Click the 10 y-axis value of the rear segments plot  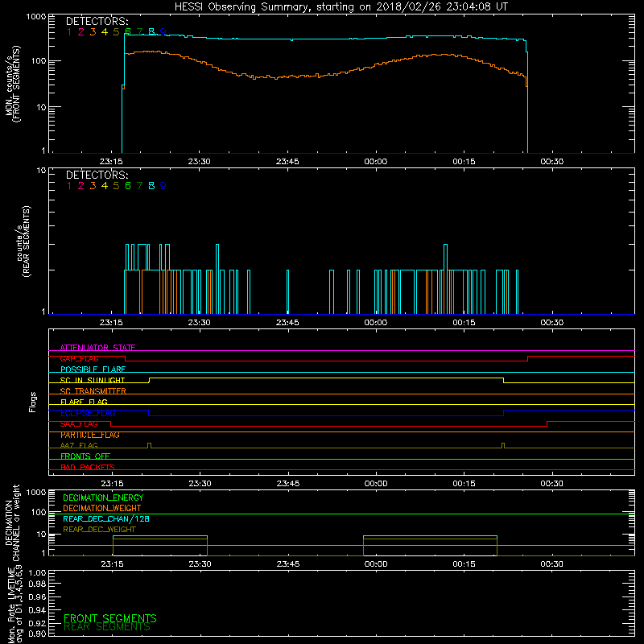(x=42, y=171)
